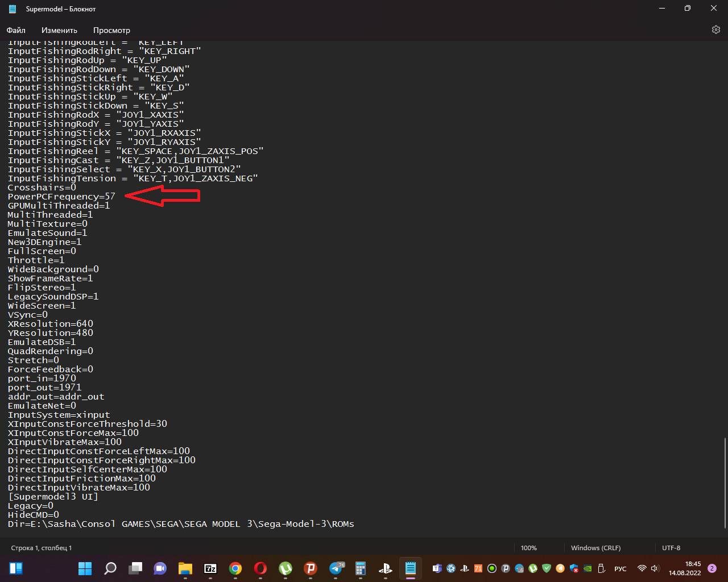The image size is (728, 582).
Task: Click the XInputVibrateMax=100 line
Action: coord(64,442)
